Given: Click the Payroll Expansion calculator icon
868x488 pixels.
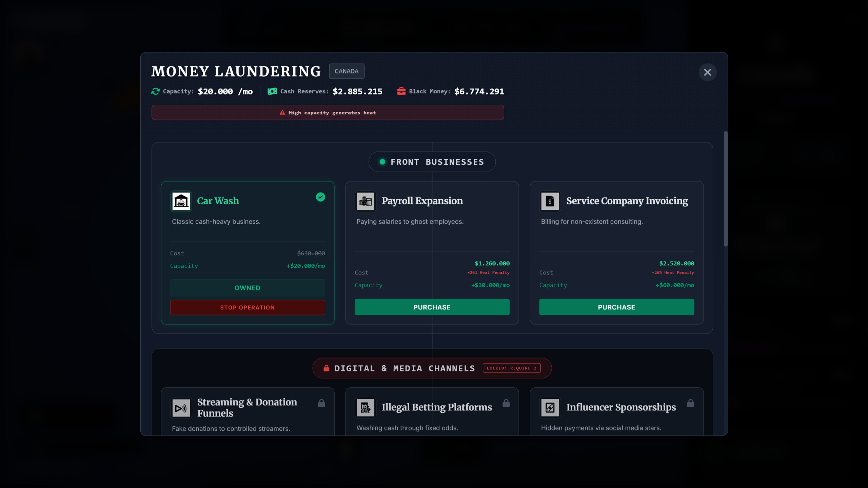Looking at the screenshot, I should coord(366,201).
